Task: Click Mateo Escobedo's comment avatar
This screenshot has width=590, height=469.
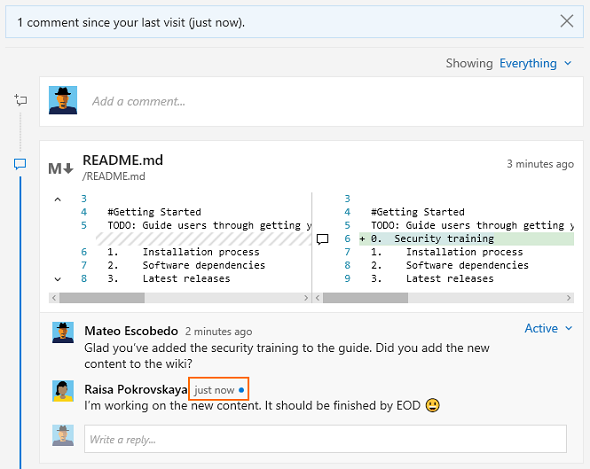Action: click(x=63, y=332)
